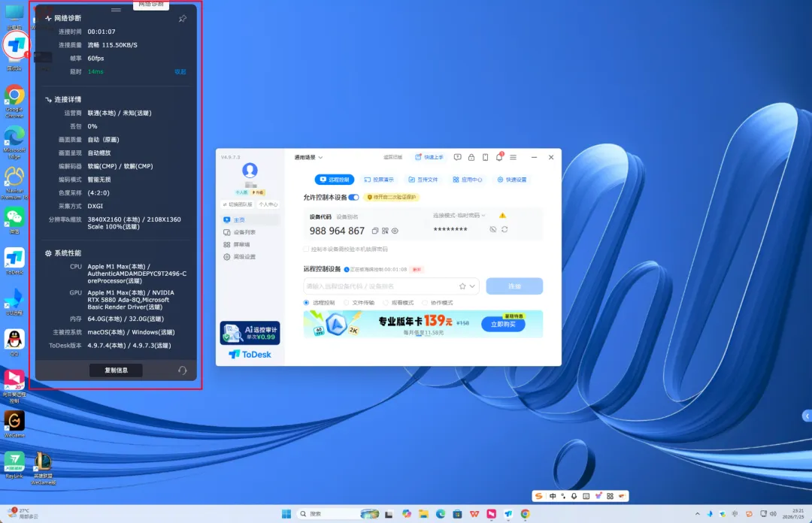812x523 pixels.
Task: Click the 复制信息 button
Action: tap(116, 370)
